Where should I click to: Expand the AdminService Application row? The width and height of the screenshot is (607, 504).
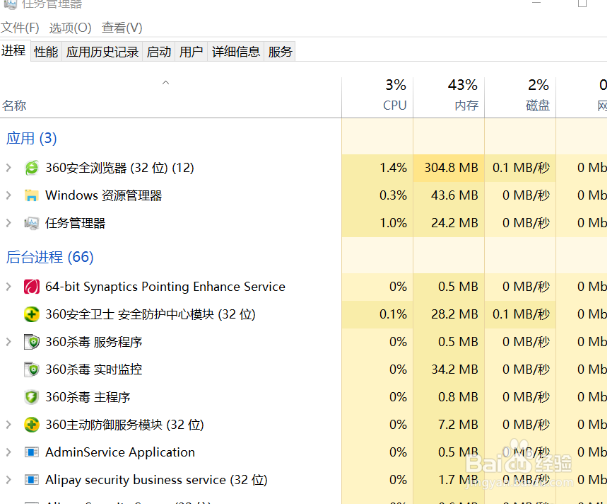(x=9, y=452)
